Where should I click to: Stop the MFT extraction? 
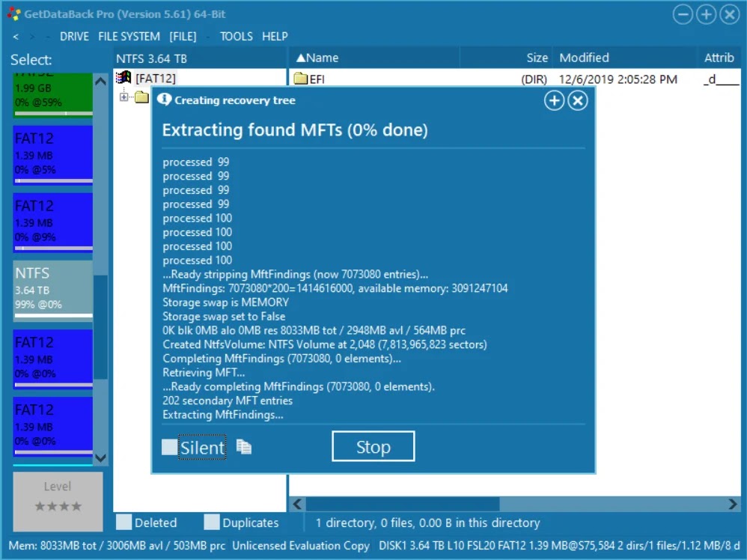click(373, 446)
